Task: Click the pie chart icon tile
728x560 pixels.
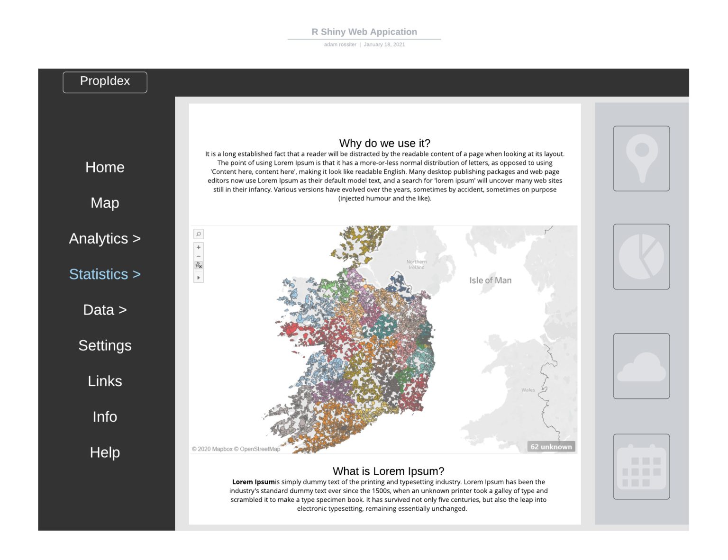Action: (641, 257)
